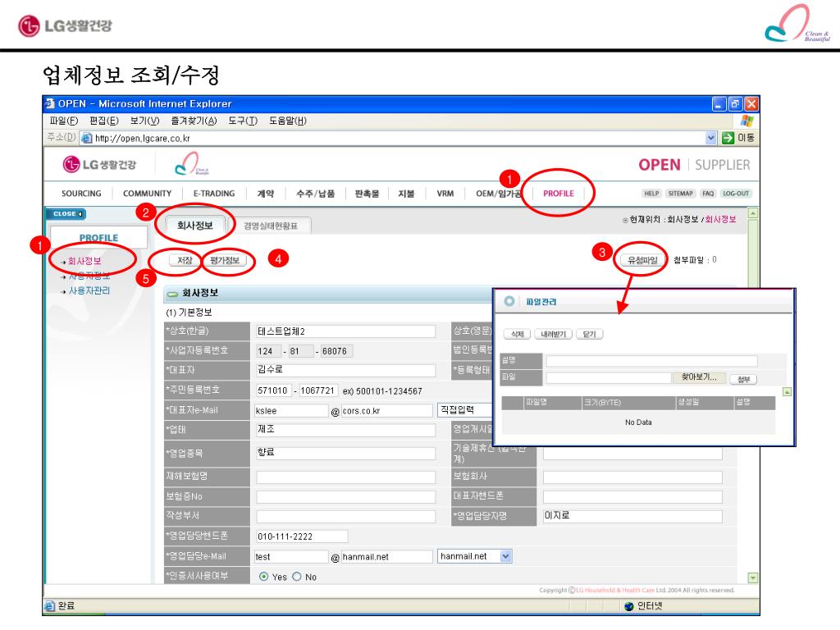Click the 크기(BYTE) column header
Viewport: 840px width, 630px height.
pyautogui.click(x=629, y=402)
